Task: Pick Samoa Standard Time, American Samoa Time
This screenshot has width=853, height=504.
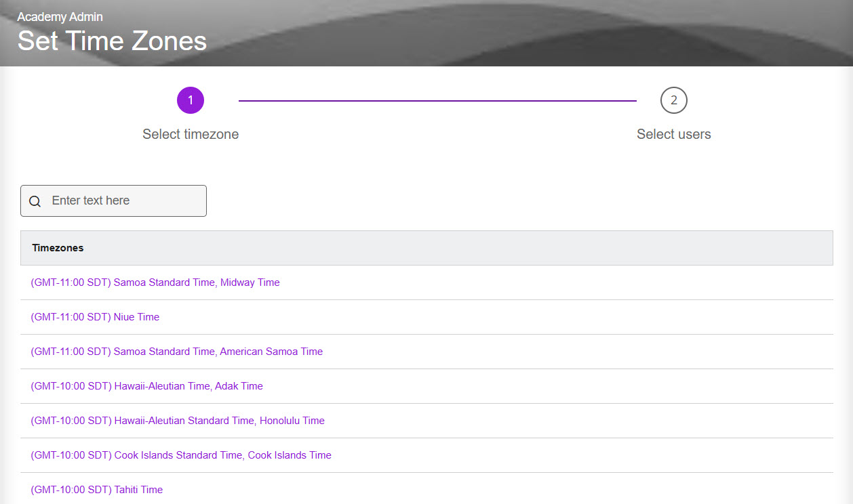Action: pyautogui.click(x=176, y=352)
